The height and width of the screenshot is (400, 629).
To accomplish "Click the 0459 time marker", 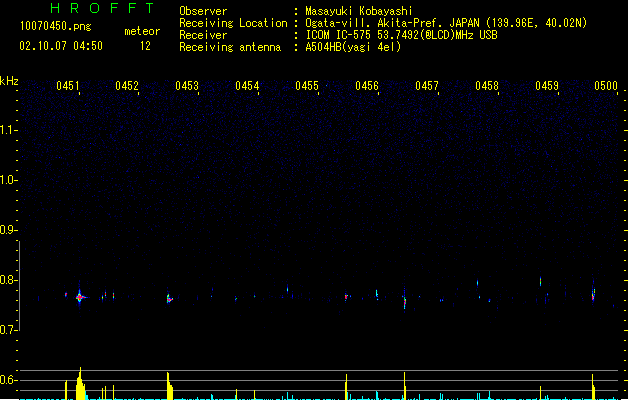I will click(547, 86).
